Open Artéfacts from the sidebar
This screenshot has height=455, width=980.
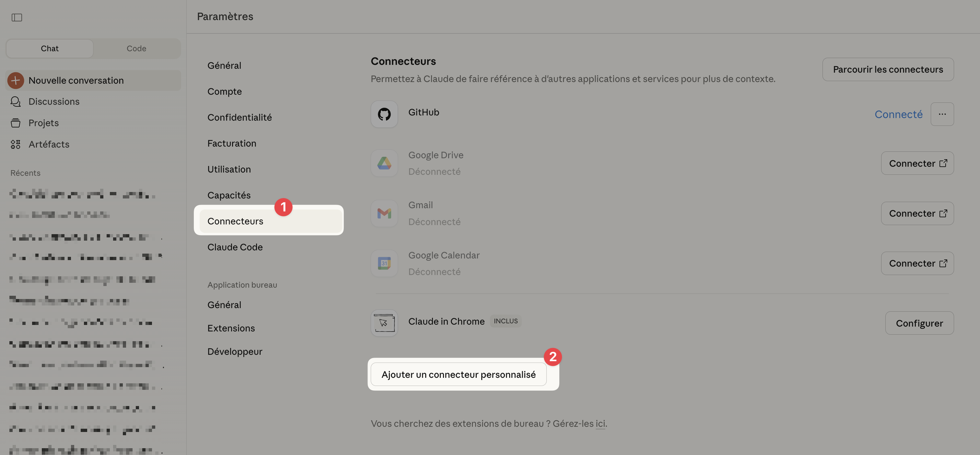point(49,144)
